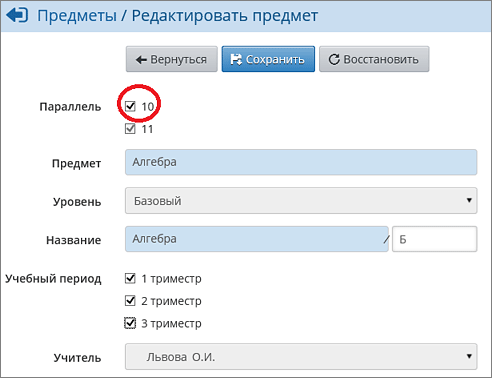Click the Предметы breadcrumb in title
Image resolution: width=492 pixels, height=378 pixels.
click(77, 16)
